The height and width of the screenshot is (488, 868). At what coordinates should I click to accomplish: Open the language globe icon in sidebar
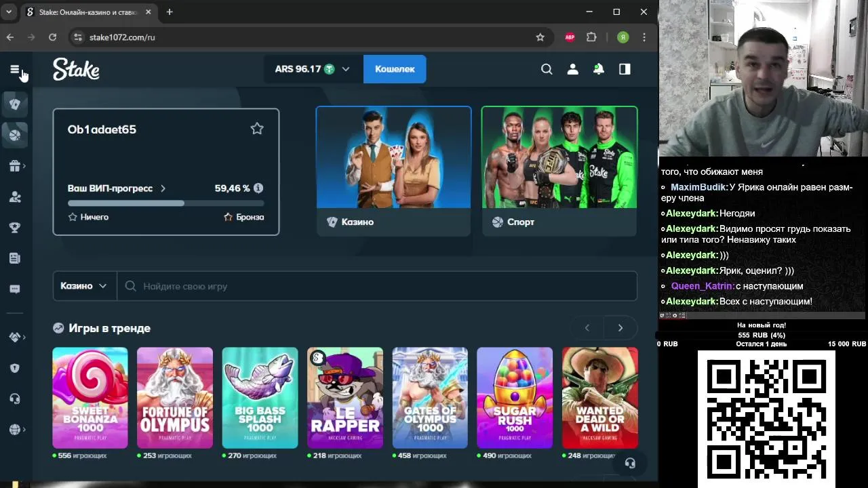coord(14,430)
